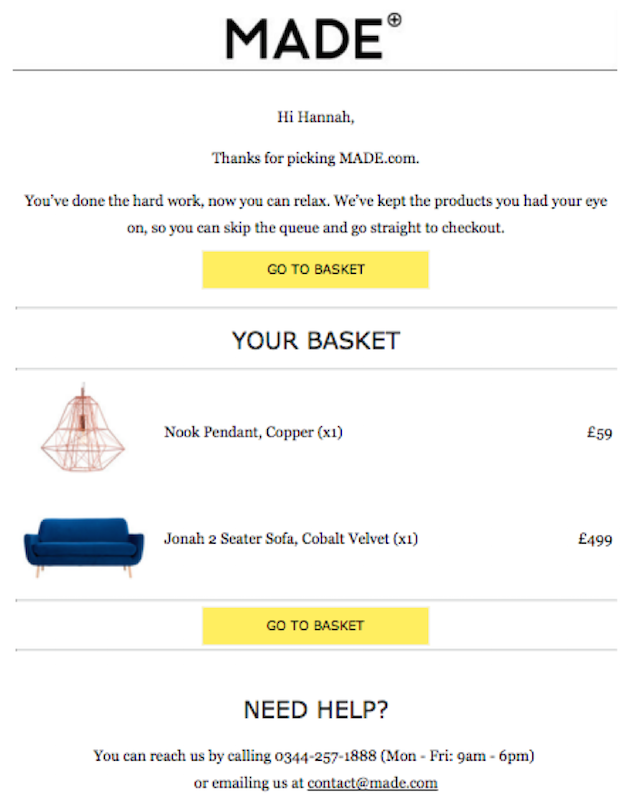Click the MADE brand logo

coord(302,39)
